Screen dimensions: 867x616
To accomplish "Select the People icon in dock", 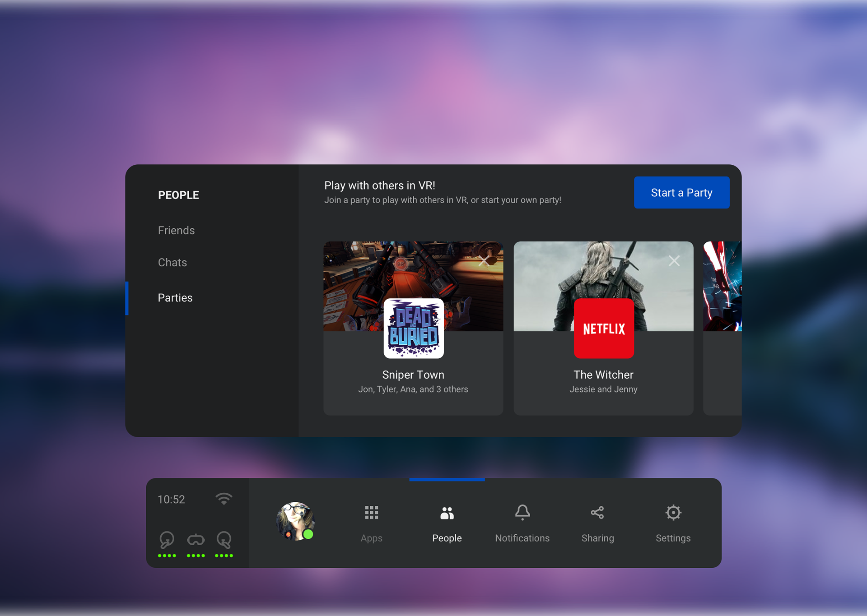I will point(447,513).
